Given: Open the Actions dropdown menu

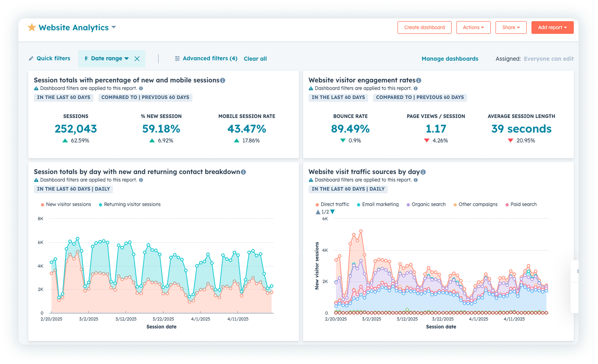Looking at the screenshot, I should coord(473,27).
